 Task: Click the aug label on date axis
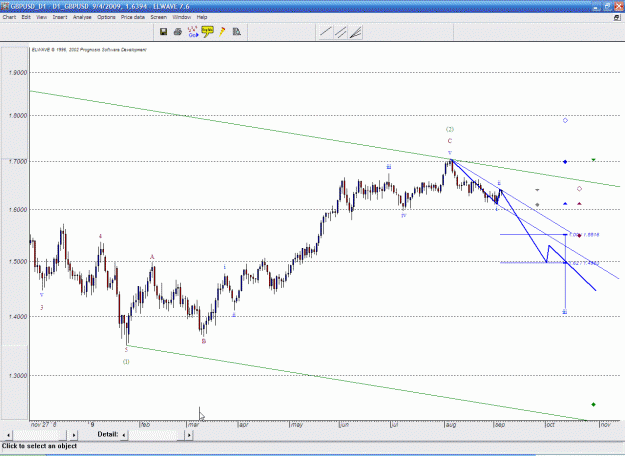tap(451, 425)
